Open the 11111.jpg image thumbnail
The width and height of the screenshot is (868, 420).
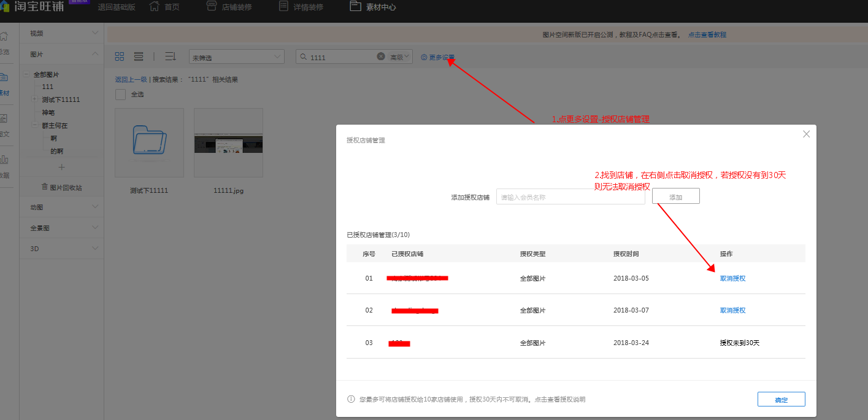228,143
